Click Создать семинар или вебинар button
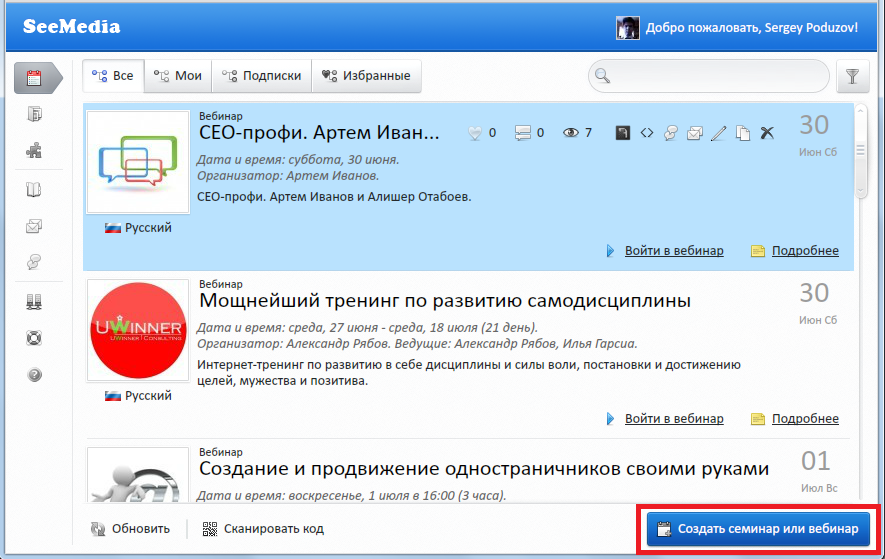 click(758, 529)
